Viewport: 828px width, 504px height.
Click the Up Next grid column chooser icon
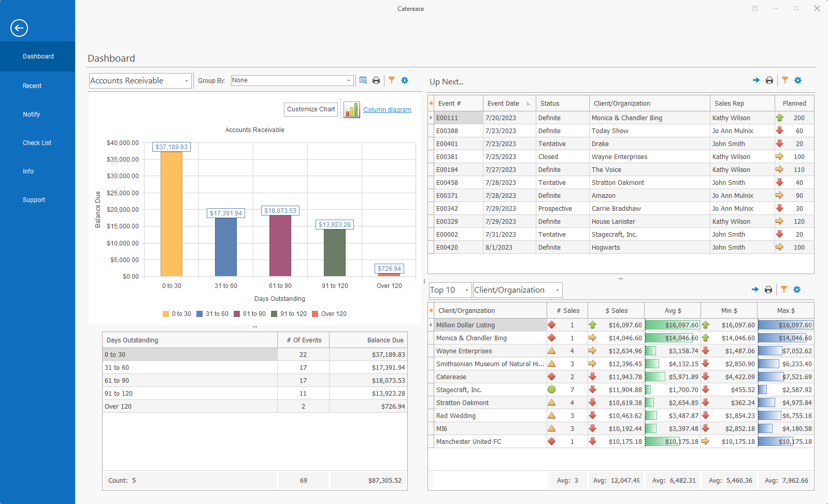(431, 103)
